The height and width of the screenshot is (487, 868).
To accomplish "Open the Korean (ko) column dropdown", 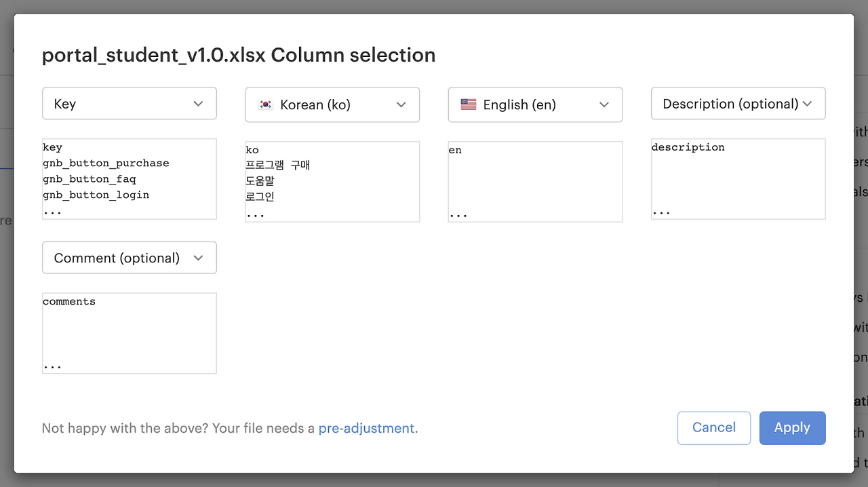I will (x=332, y=105).
